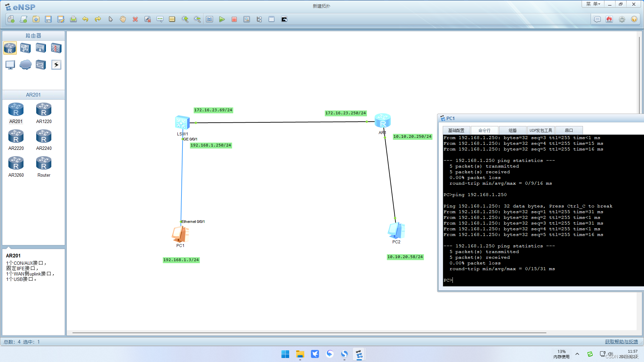Click the Start devices green play button
Viewport: 644px width, 362px height.
tap(222, 19)
